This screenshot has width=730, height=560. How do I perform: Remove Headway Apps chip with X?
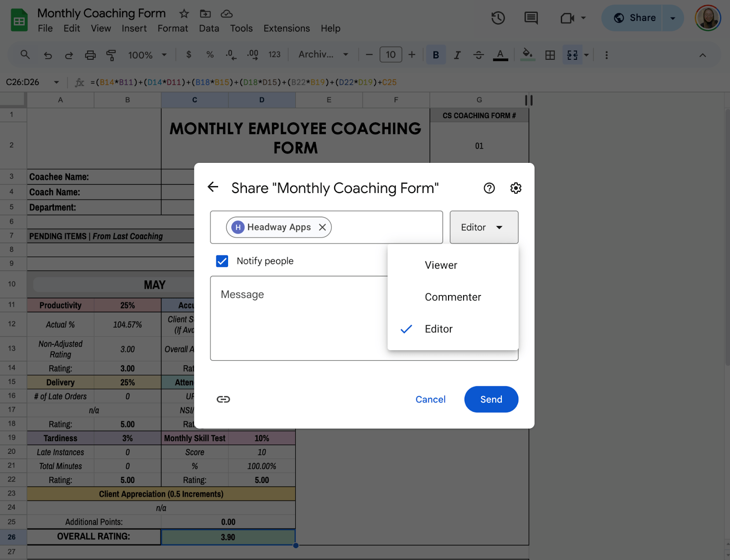pos(322,227)
